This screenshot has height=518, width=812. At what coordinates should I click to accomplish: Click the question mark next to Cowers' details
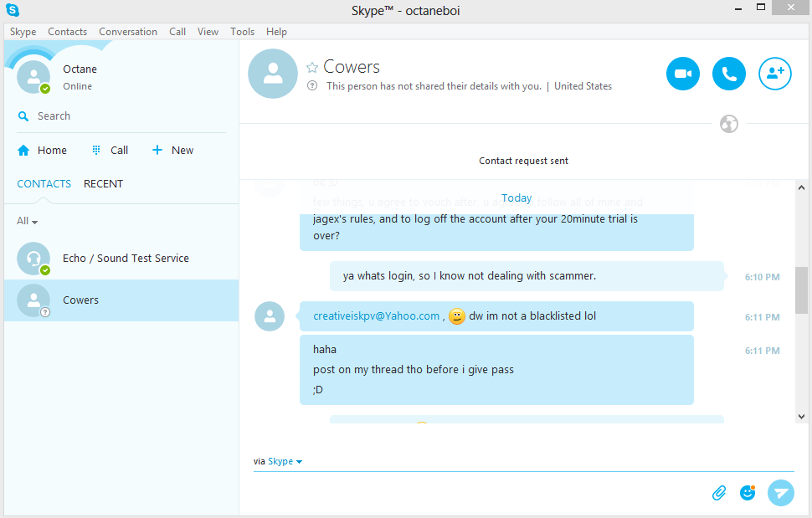point(311,86)
